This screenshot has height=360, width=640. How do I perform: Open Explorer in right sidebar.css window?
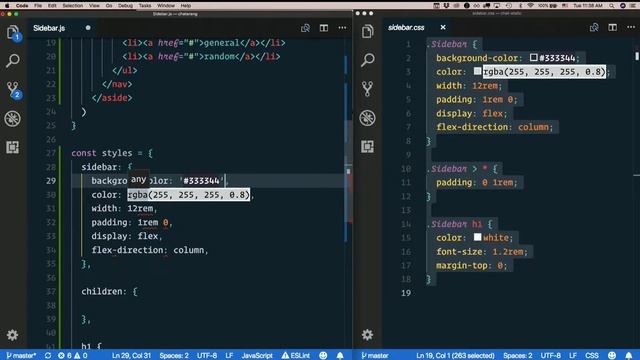point(367,31)
